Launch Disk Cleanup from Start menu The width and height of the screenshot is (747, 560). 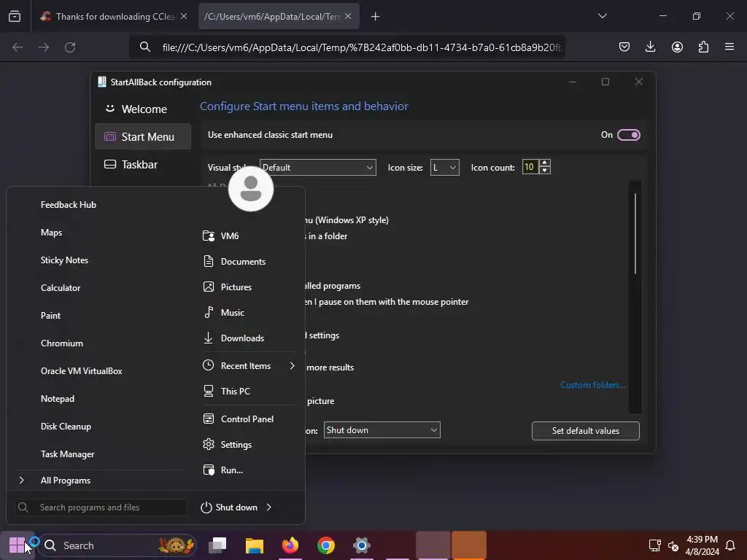pos(66,426)
